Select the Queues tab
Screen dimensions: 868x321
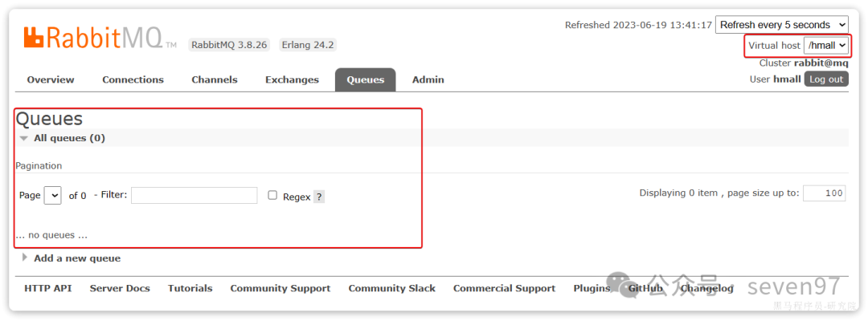366,79
